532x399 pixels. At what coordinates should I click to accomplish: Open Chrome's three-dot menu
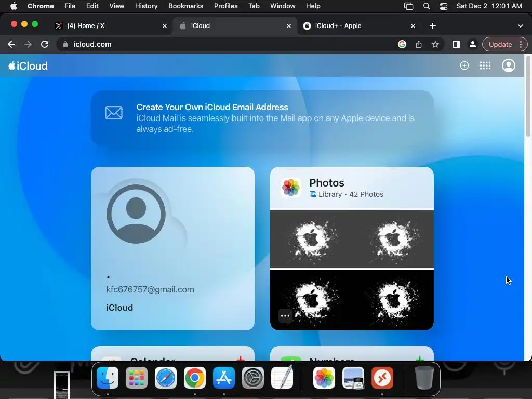tap(521, 44)
